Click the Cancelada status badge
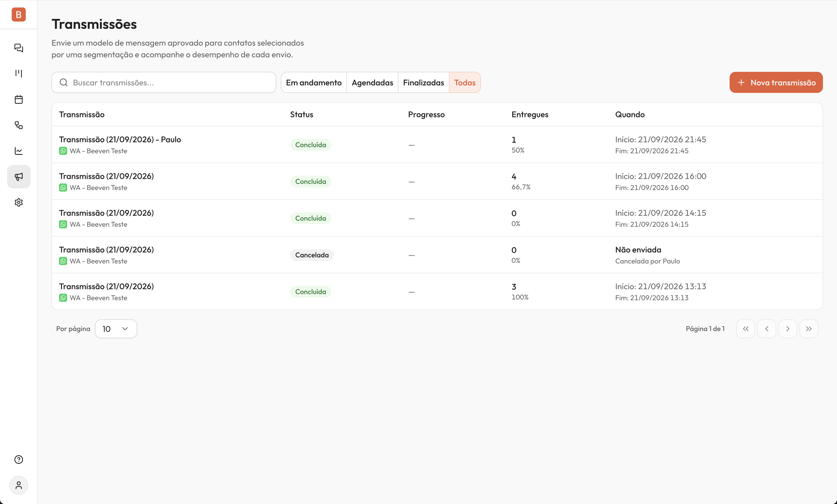This screenshot has height=504, width=837. pyautogui.click(x=312, y=255)
